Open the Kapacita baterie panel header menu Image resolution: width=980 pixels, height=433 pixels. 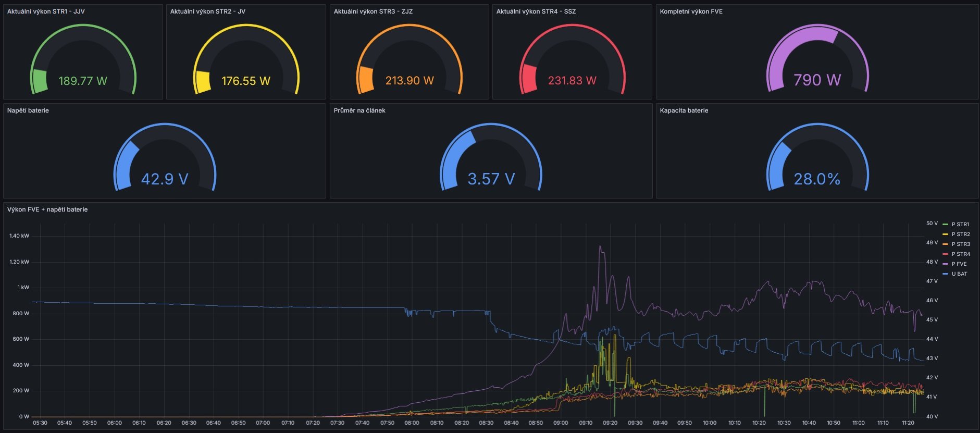(x=684, y=110)
